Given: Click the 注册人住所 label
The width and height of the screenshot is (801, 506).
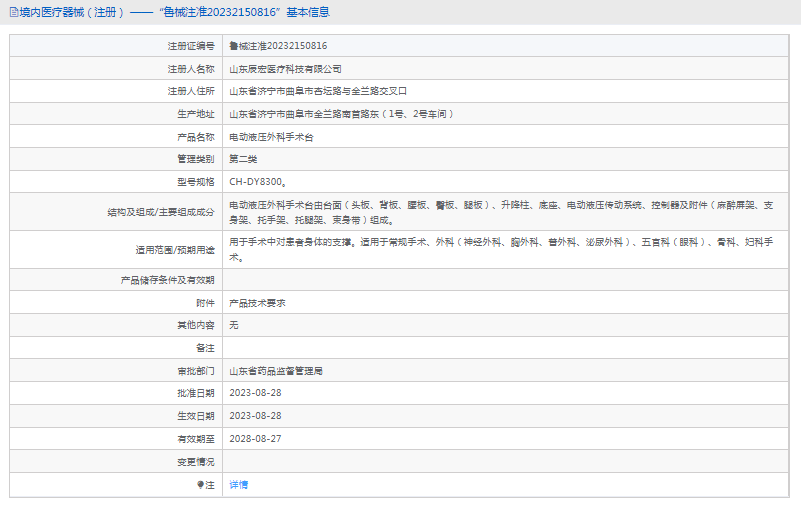Looking at the screenshot, I should (191, 91).
